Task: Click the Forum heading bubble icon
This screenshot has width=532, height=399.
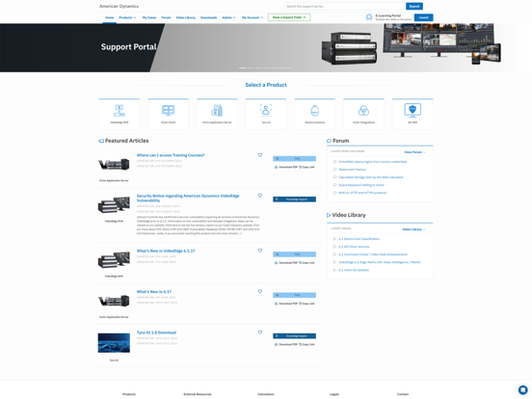Action: coord(329,141)
